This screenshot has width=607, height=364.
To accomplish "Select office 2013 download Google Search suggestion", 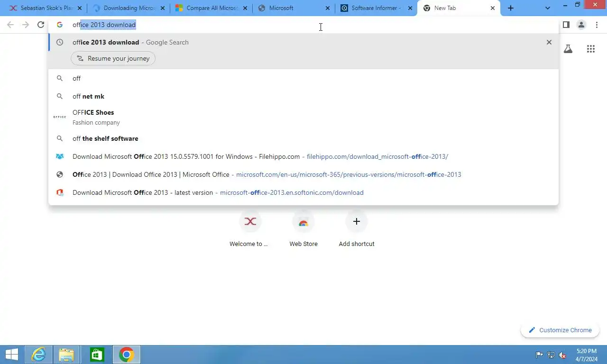I will (x=303, y=42).
